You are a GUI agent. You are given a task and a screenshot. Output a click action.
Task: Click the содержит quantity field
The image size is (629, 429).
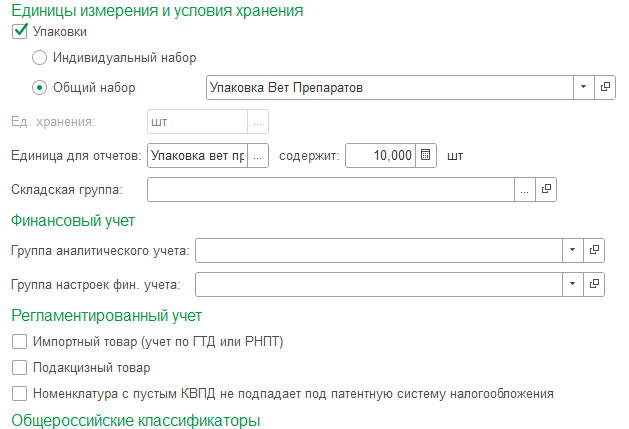[x=380, y=155]
